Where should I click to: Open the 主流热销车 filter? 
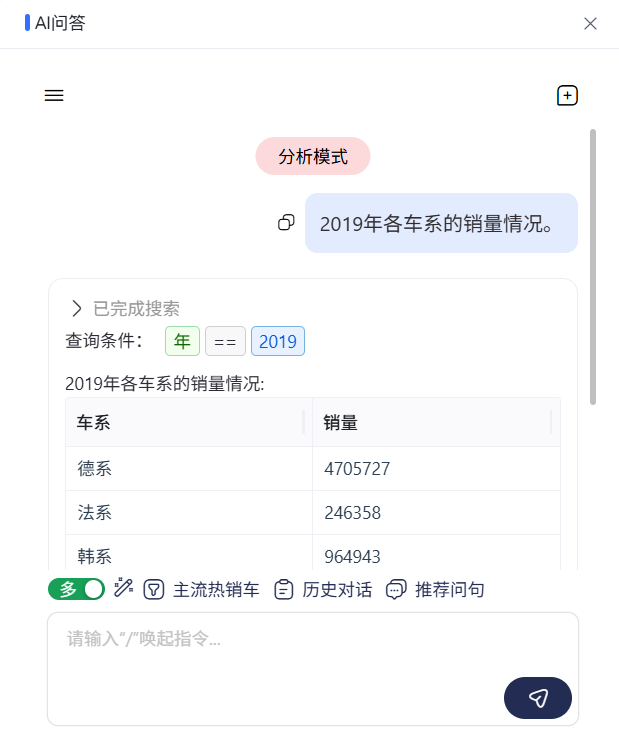[x=201, y=590]
